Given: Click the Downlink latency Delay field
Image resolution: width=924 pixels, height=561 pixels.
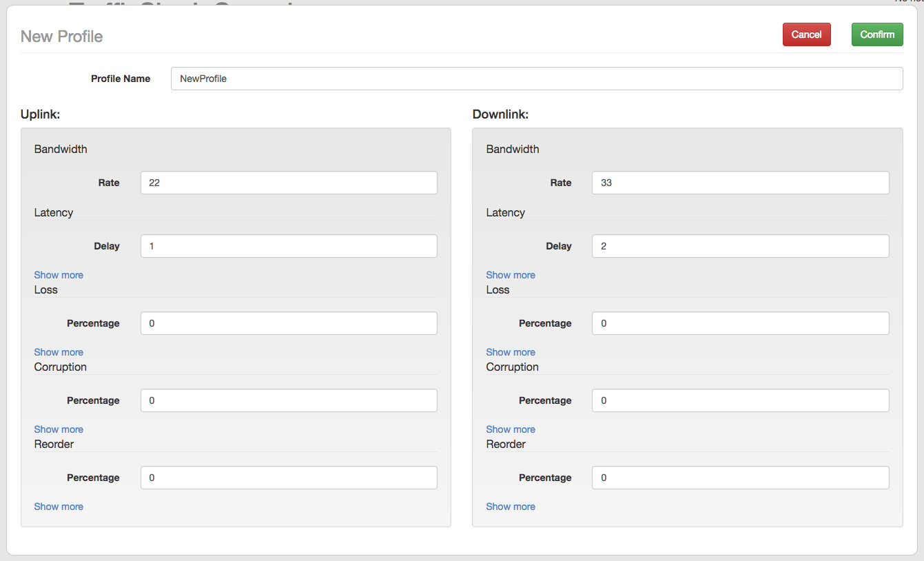Looking at the screenshot, I should 740,246.
